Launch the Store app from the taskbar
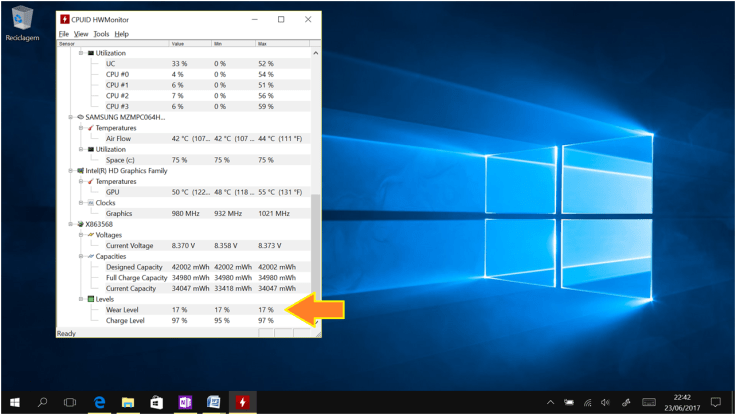Screen dimensions: 736x415 pyautogui.click(x=156, y=402)
